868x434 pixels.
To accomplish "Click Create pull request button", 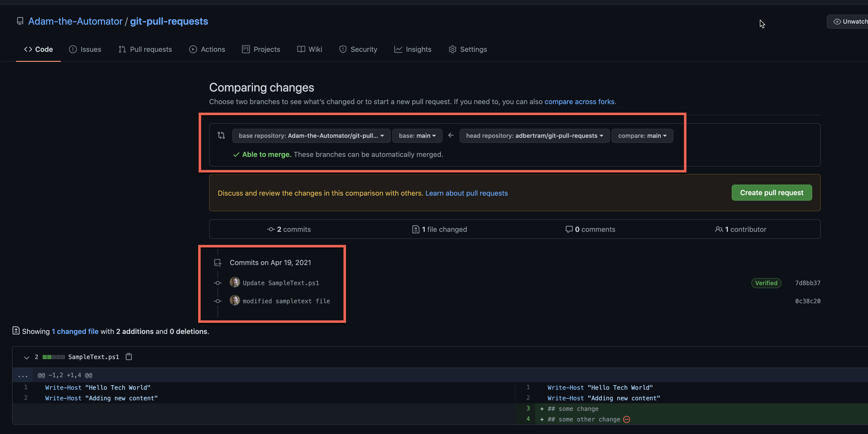I will coord(772,192).
